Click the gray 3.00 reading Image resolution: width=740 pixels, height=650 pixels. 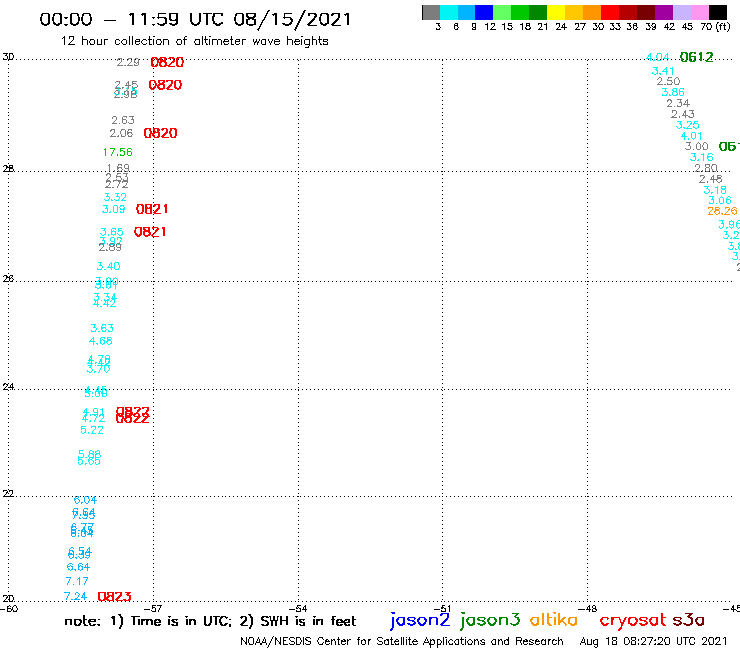pyautogui.click(x=697, y=146)
